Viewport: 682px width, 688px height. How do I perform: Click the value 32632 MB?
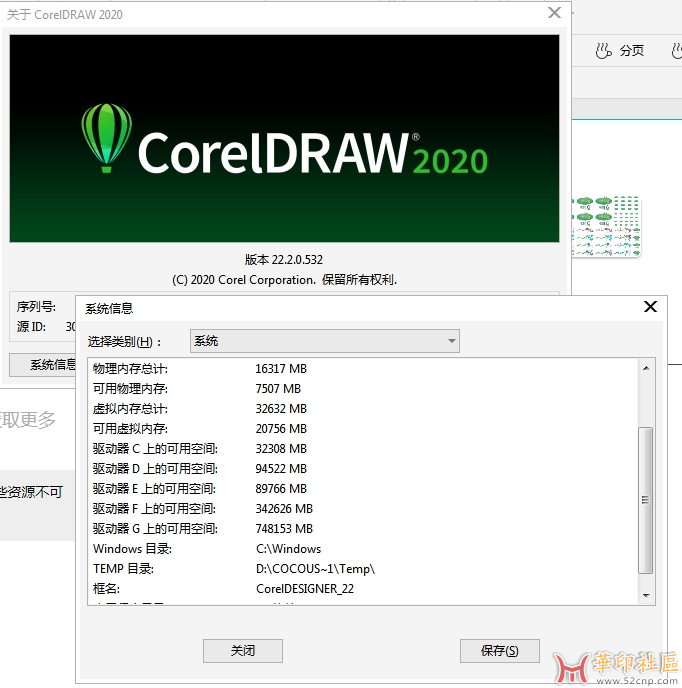(x=281, y=409)
